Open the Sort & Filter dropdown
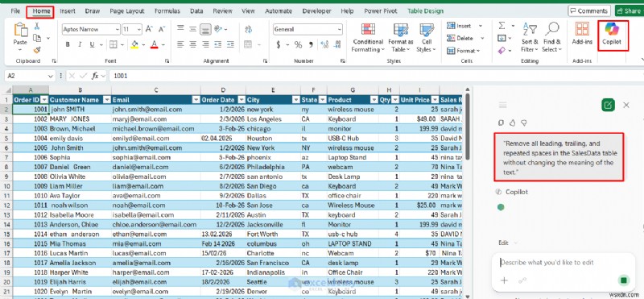 [530, 37]
